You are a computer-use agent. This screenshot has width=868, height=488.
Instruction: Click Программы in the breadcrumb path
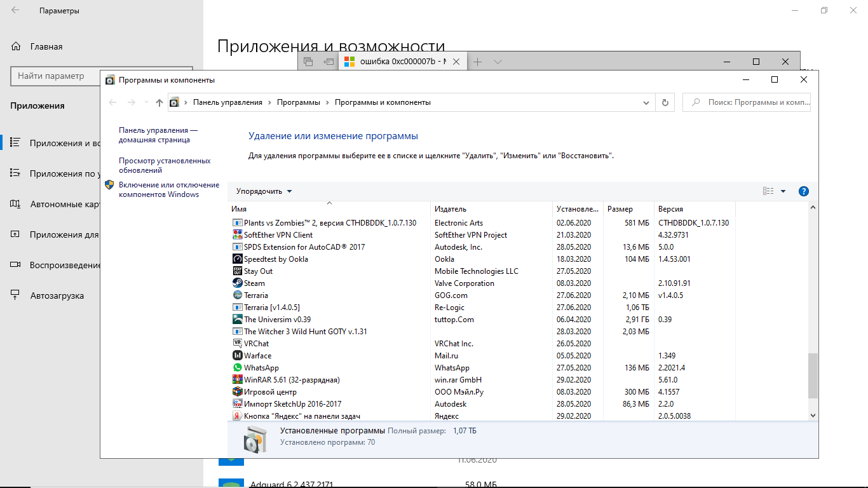(299, 102)
